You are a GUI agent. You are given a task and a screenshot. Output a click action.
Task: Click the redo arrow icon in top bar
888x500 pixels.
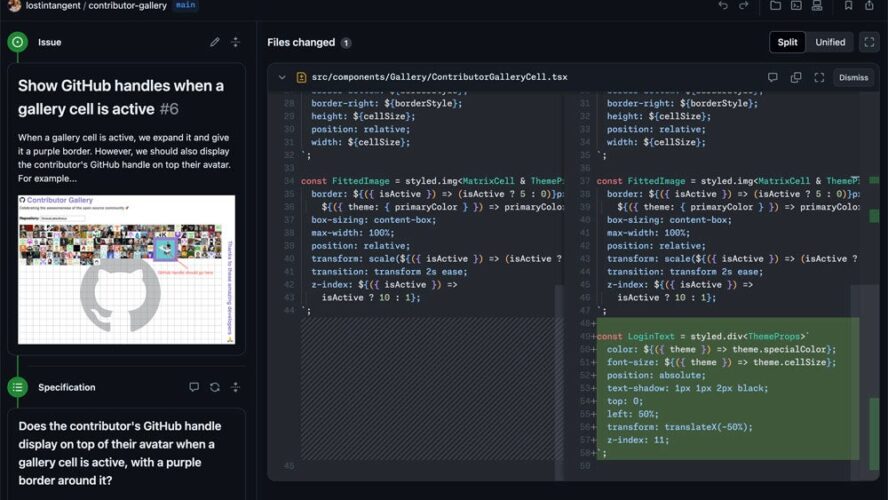click(744, 5)
